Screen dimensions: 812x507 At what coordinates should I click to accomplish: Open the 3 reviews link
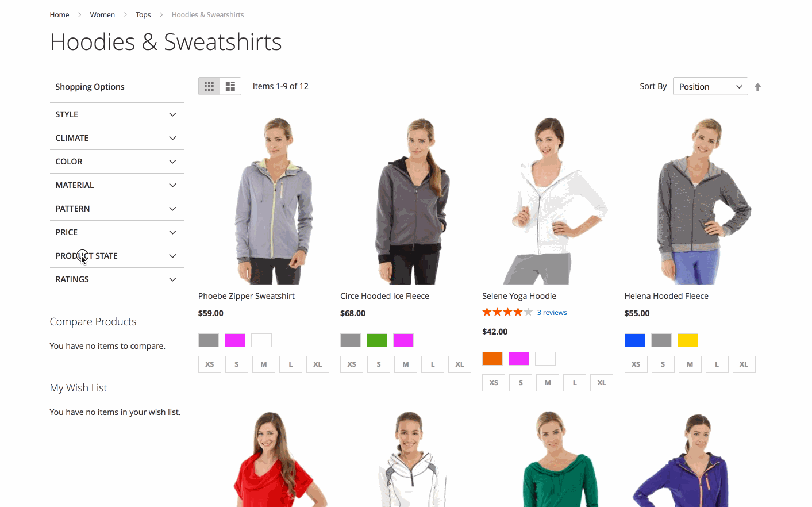coord(552,313)
